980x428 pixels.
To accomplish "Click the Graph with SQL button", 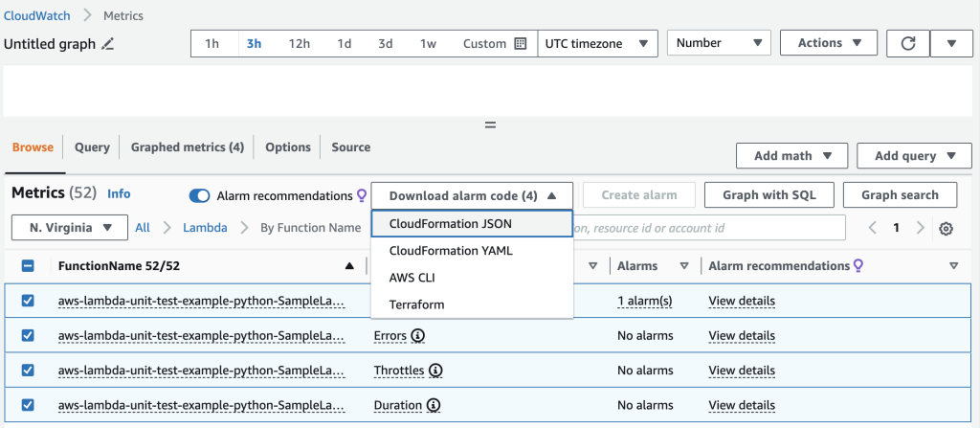I will 768,195.
